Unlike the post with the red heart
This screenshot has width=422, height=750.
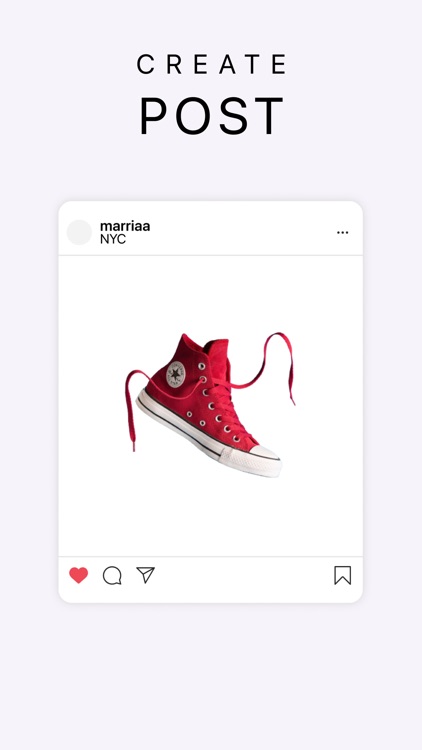78,575
